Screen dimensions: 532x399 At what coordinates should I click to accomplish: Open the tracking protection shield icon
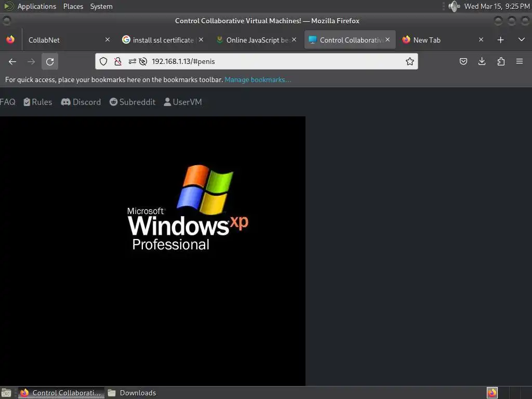coord(103,61)
